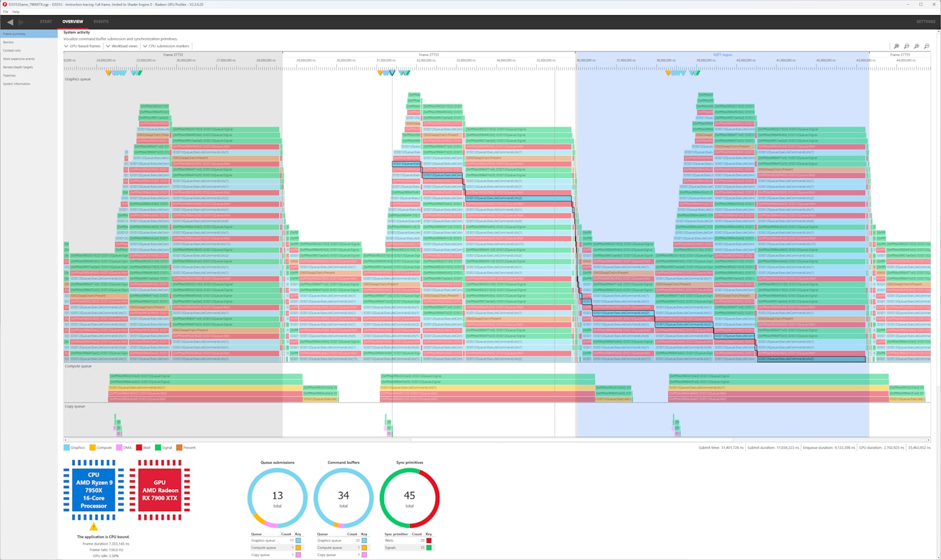This screenshot has width=941, height=560.
Task: Click the forward navigation arrow
Action: pyautogui.click(x=22, y=22)
